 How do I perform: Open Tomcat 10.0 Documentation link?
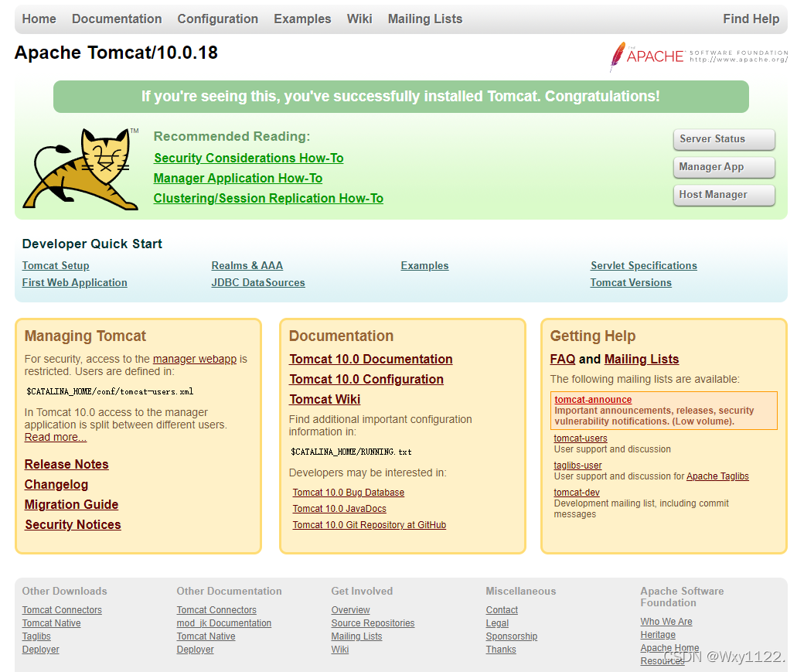[371, 359]
